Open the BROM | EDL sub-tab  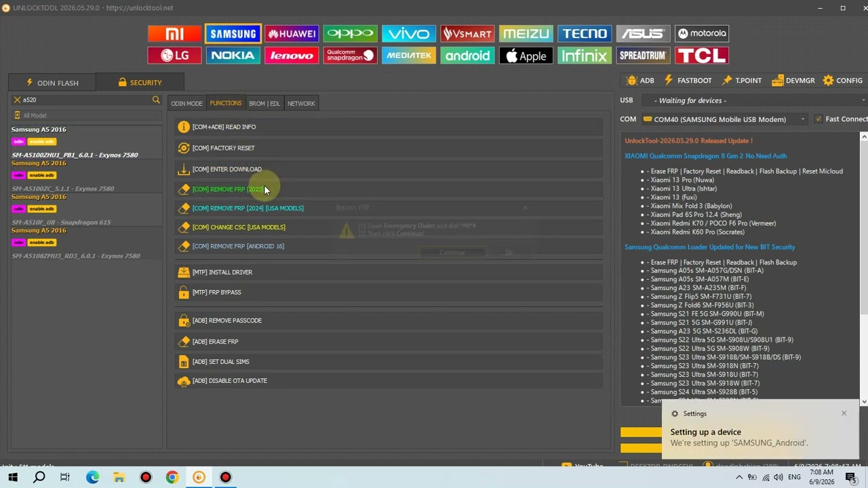(x=264, y=104)
